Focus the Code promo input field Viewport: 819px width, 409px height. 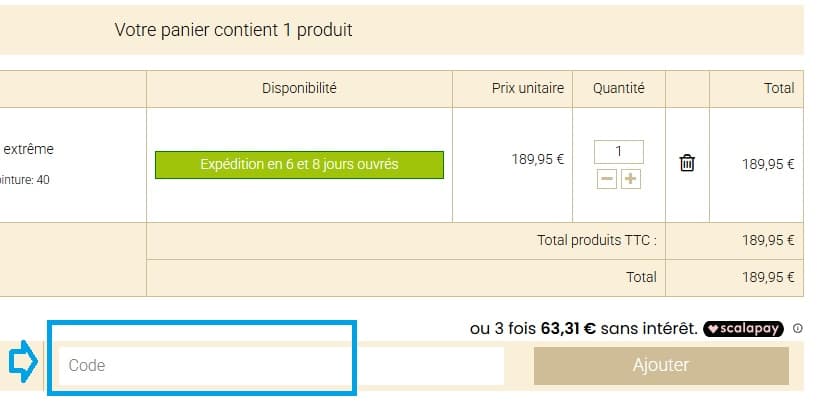[280, 366]
